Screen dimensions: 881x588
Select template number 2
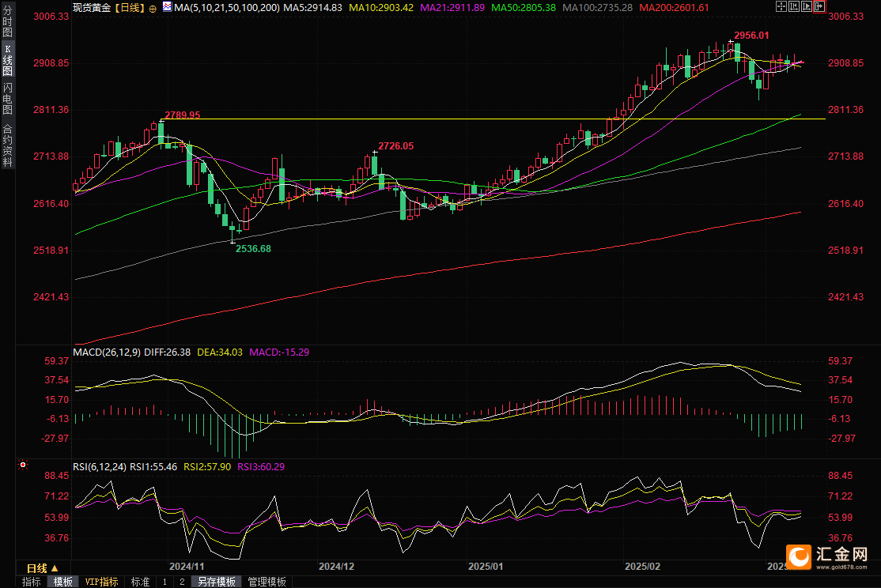point(182,582)
